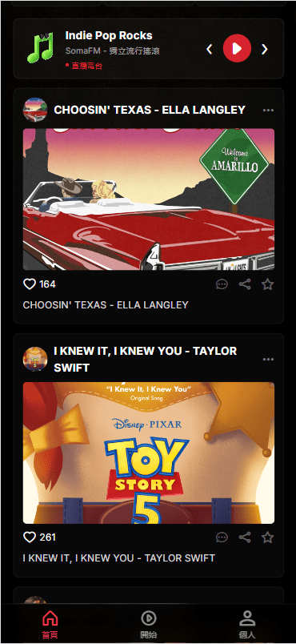
Task: Share the Choosin' Texas post
Action: tap(245, 284)
